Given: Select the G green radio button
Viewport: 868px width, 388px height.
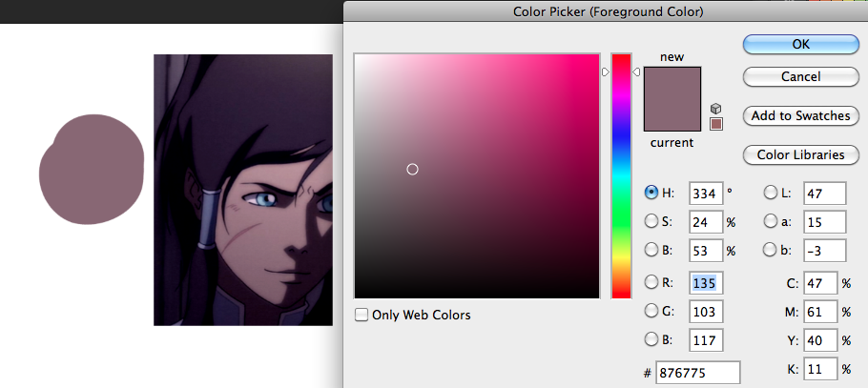Looking at the screenshot, I should [x=651, y=311].
